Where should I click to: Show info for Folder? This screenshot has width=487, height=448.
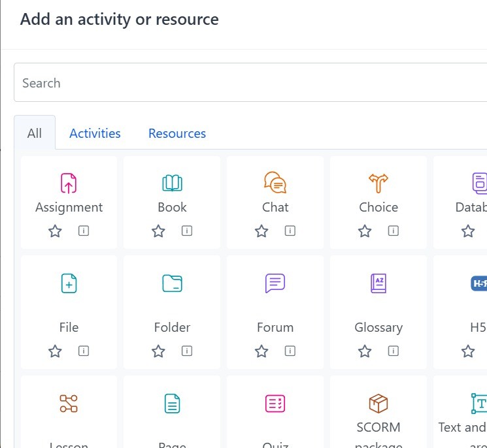tap(187, 351)
